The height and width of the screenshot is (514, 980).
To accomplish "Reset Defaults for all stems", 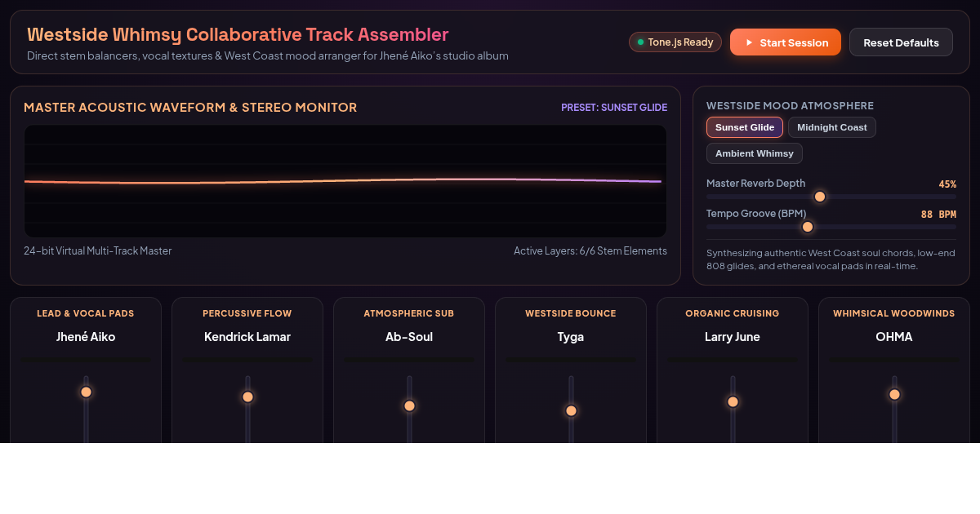I will (x=901, y=42).
